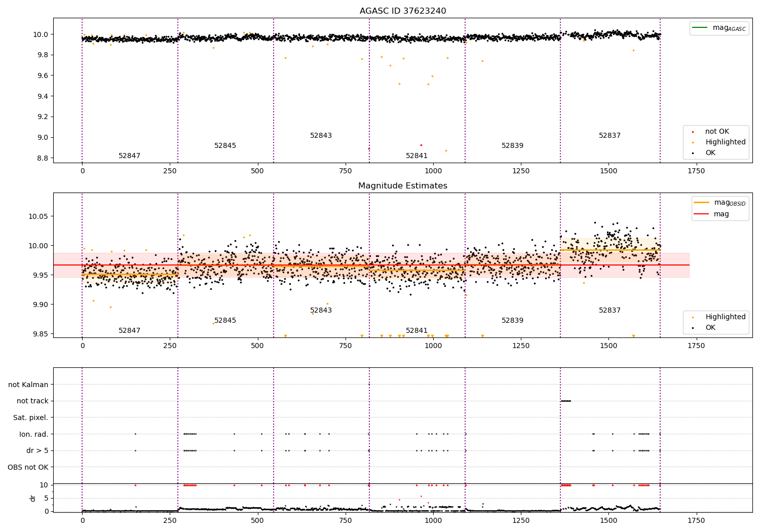Click the rotated 'dr' y-axis label
Image resolution: width=760 pixels, height=532 pixels.
point(33,498)
